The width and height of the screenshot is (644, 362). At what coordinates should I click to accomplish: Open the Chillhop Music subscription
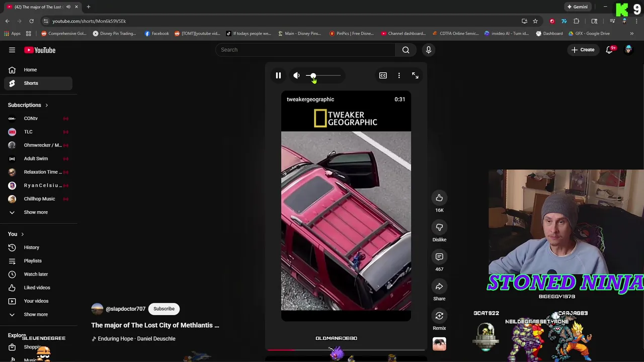(x=38, y=199)
